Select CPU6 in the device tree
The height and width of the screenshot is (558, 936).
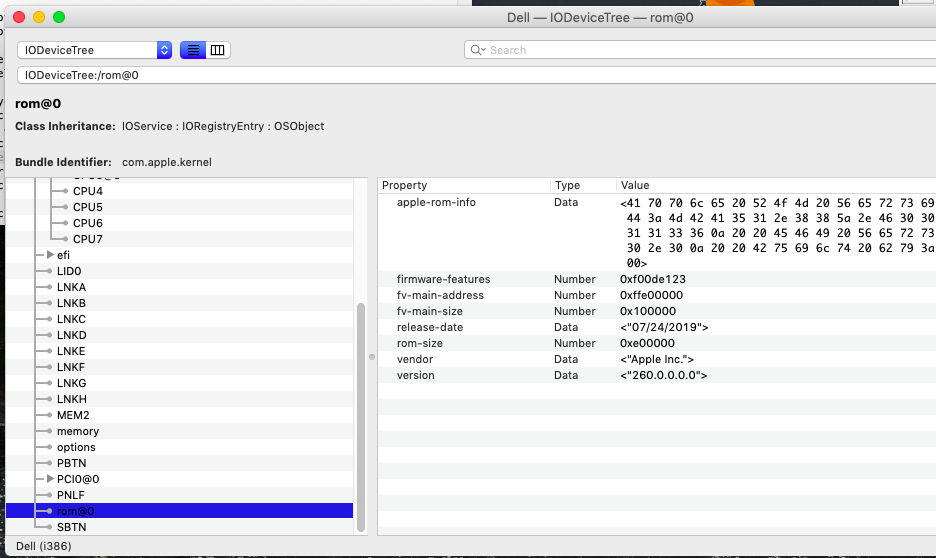click(88, 223)
